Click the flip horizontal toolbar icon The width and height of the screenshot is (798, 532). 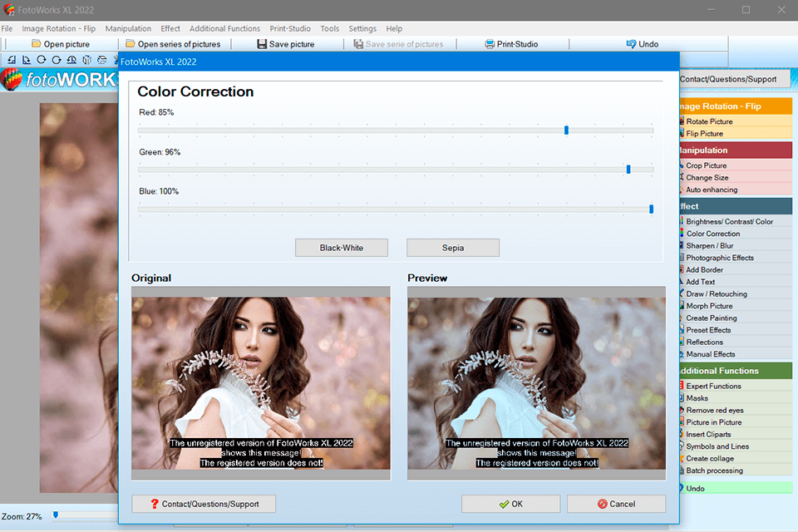87,60
